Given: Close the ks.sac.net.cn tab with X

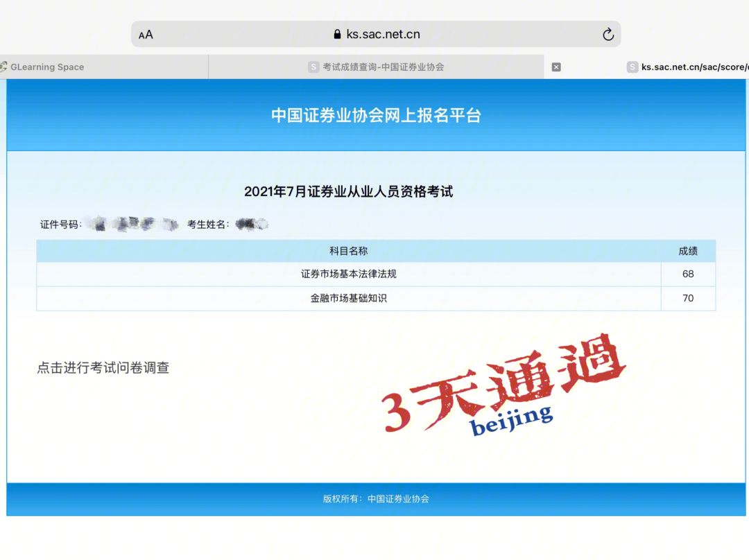Looking at the screenshot, I should 556,67.
